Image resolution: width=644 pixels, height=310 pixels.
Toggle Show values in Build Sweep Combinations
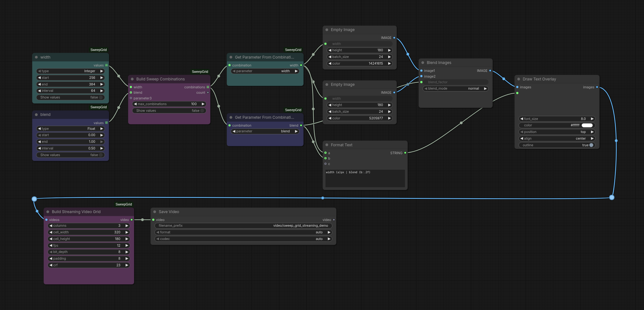pyautogui.click(x=169, y=111)
